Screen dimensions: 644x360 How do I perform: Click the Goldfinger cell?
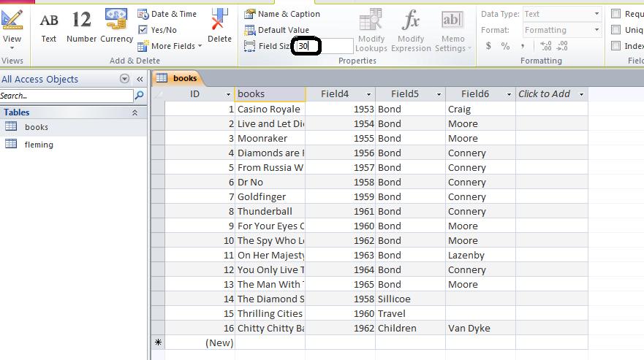coord(270,196)
